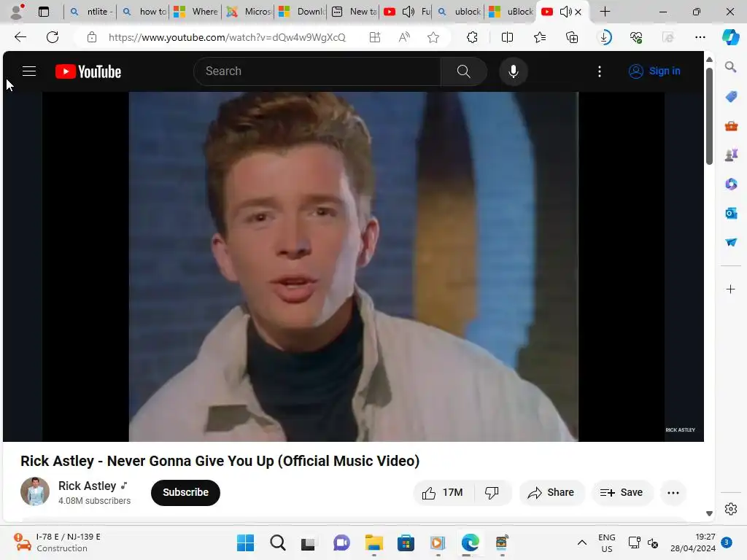
Task: Switch to the 'Micros' tab
Action: click(248, 12)
